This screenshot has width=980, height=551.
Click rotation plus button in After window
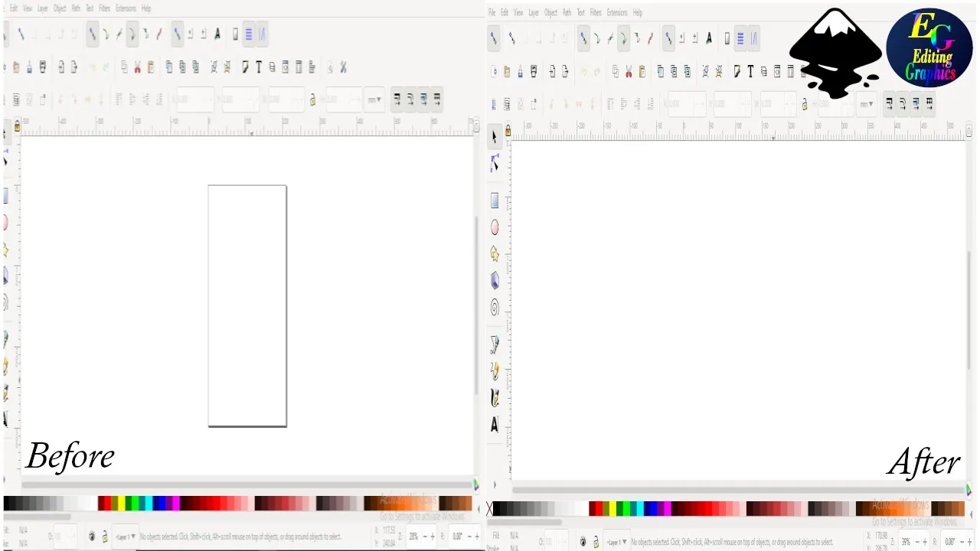tap(969, 542)
